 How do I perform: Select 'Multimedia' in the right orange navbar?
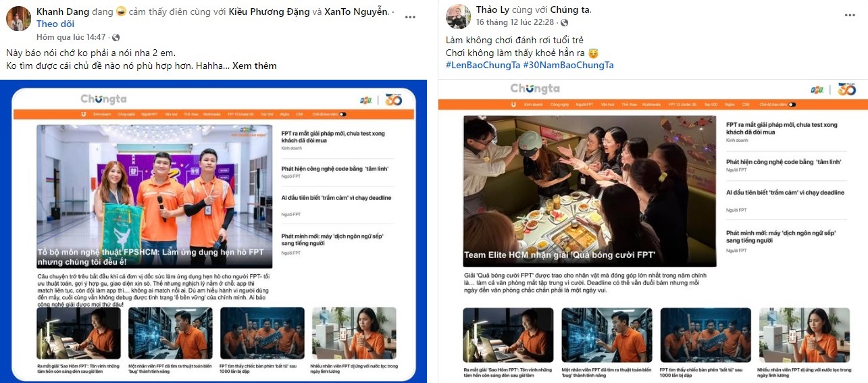pyautogui.click(x=651, y=105)
